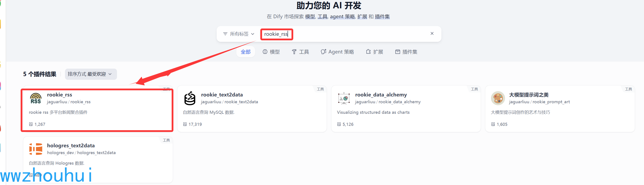Click the description rookie rss 多平台新闻聚合插件

click(58, 112)
